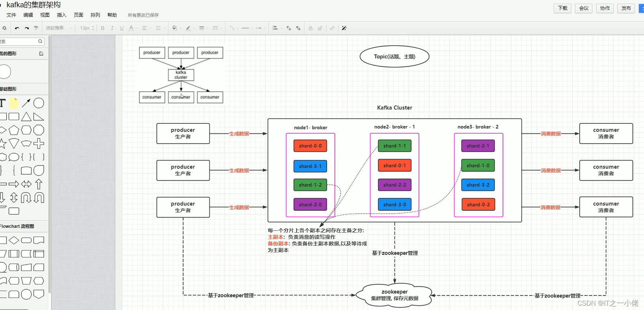Select the flowchart document shape
Viewport: 644px width, 310px height.
(x=39, y=240)
